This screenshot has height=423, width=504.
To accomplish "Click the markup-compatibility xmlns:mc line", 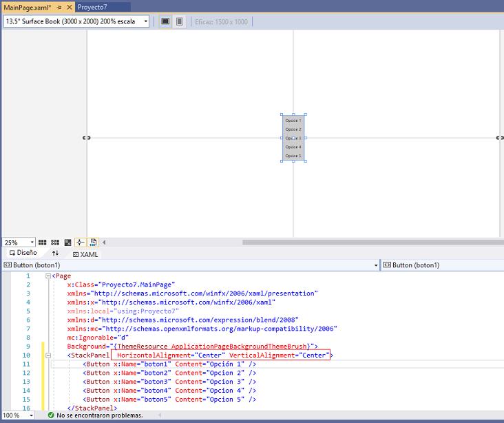I will [202, 329].
